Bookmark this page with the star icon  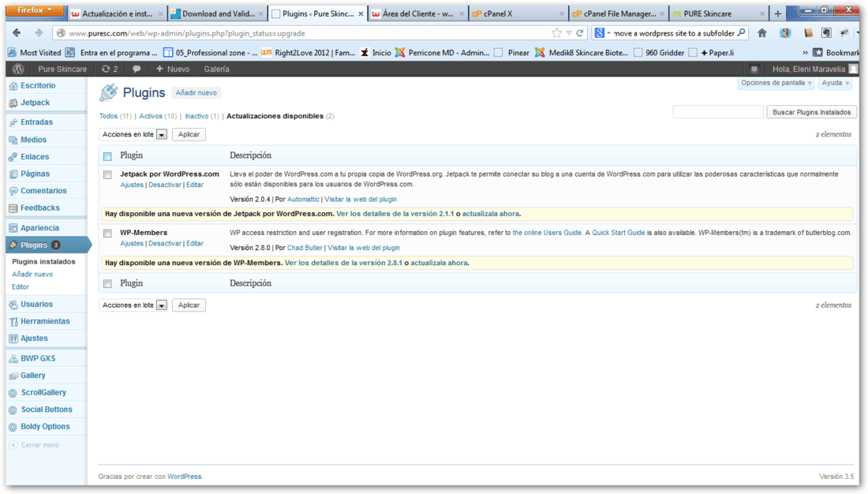click(x=556, y=33)
